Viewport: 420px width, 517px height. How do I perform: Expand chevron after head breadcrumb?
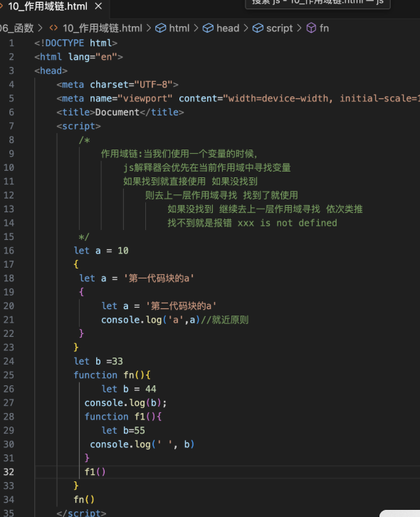pos(246,28)
